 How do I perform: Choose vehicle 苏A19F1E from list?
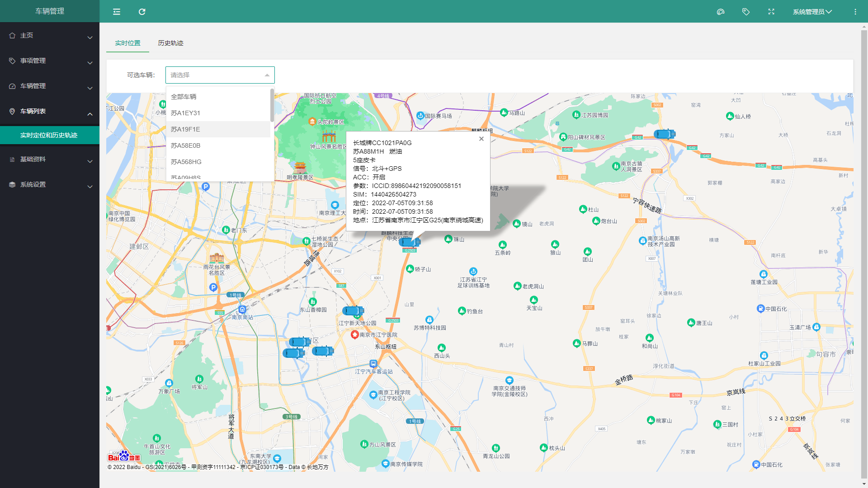[218, 129]
